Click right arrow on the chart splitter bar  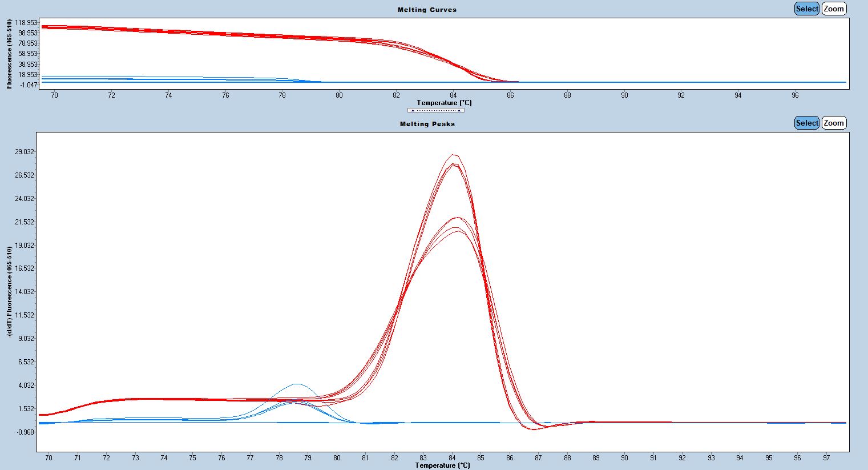coord(459,110)
